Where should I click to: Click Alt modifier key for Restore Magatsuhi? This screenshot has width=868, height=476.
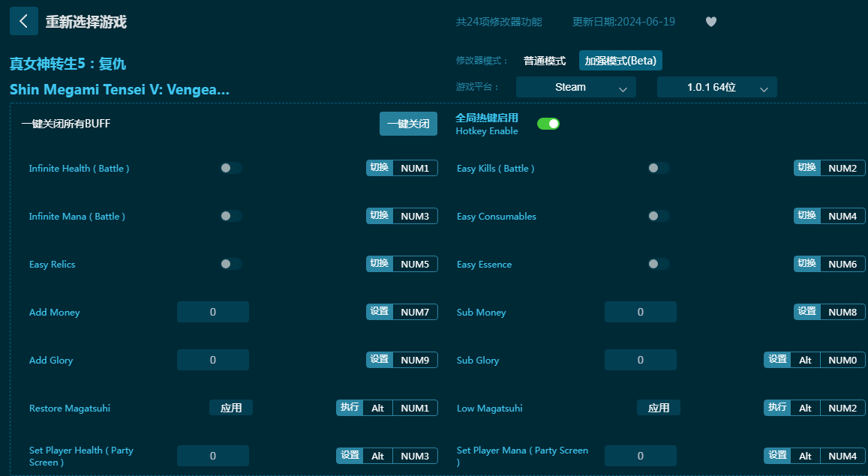(x=378, y=408)
